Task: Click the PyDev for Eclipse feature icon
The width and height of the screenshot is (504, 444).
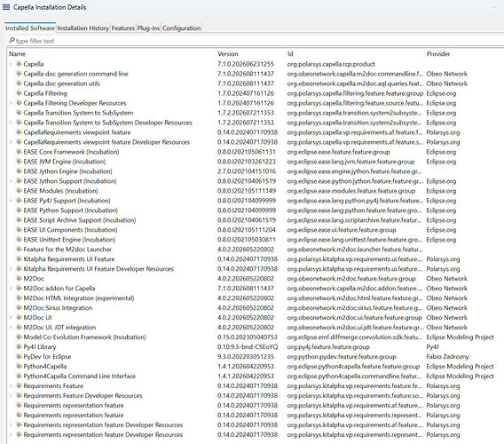Action: click(x=19, y=356)
